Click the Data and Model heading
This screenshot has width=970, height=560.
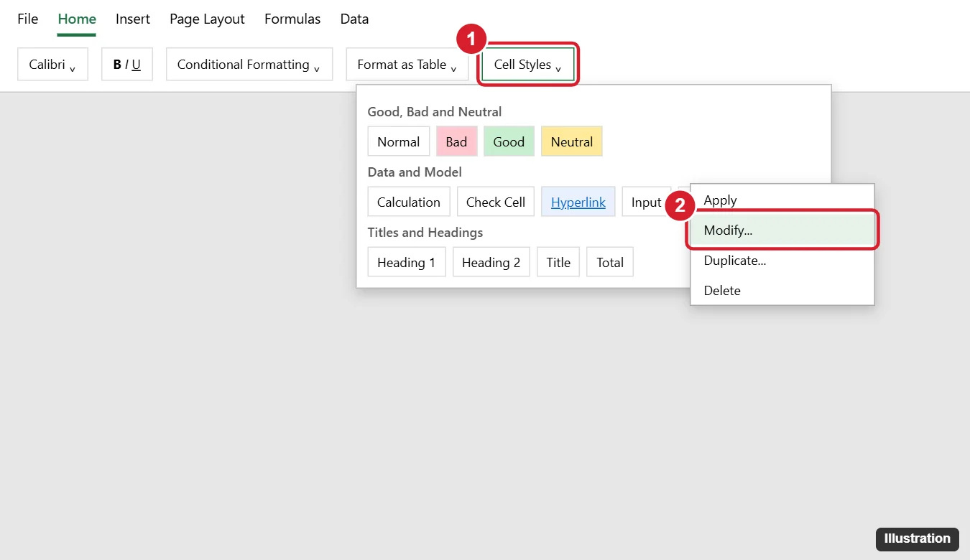(415, 172)
